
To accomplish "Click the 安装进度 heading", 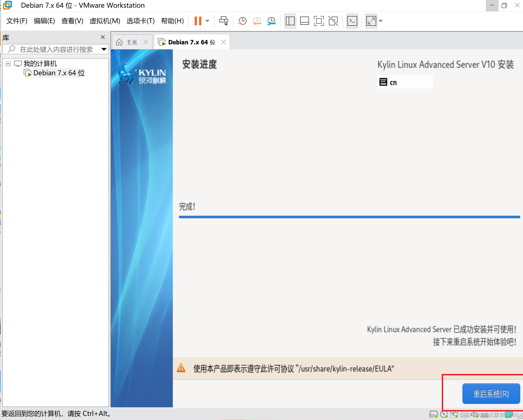I will [199, 64].
